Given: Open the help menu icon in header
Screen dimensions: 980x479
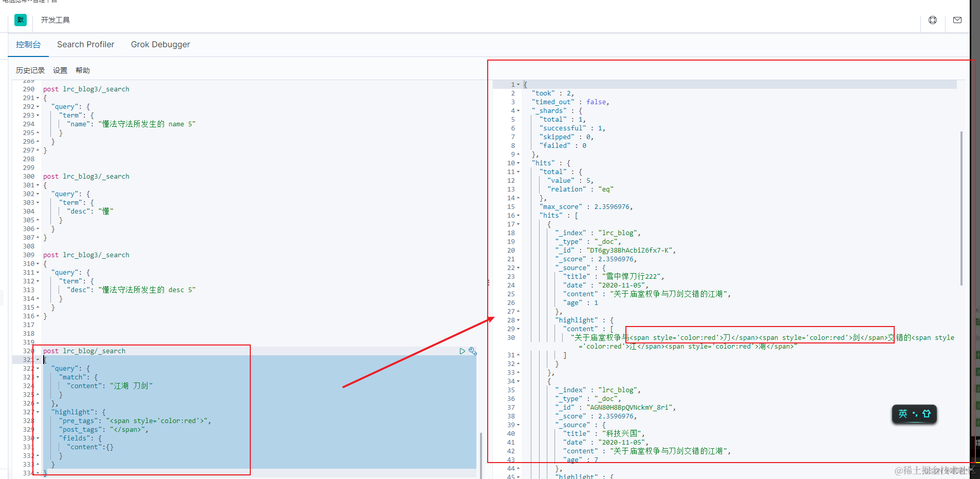Looking at the screenshot, I should pyautogui.click(x=933, y=20).
